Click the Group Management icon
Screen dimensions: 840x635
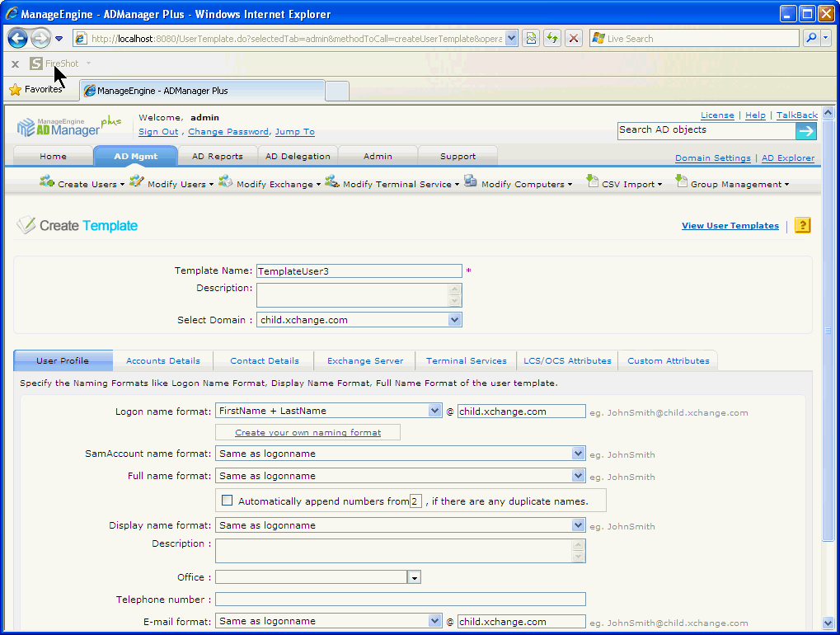(x=681, y=181)
